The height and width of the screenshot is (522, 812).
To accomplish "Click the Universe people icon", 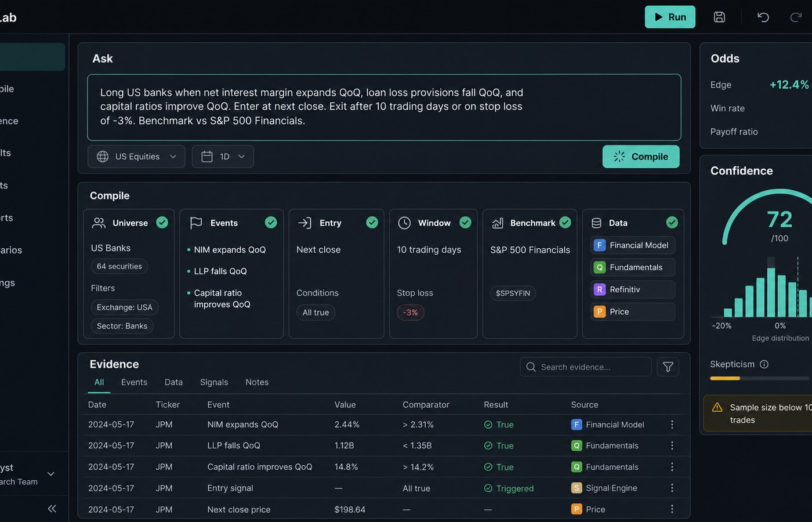I will pos(99,223).
